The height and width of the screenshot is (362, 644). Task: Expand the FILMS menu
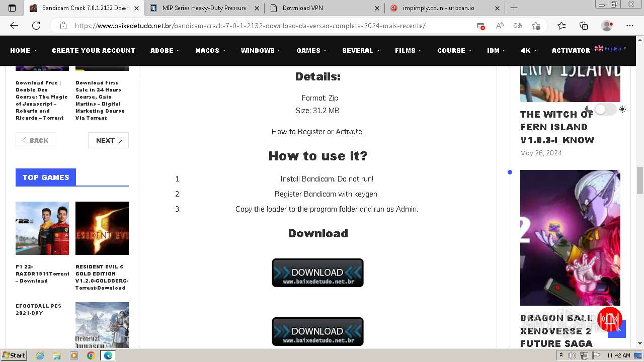pos(409,50)
